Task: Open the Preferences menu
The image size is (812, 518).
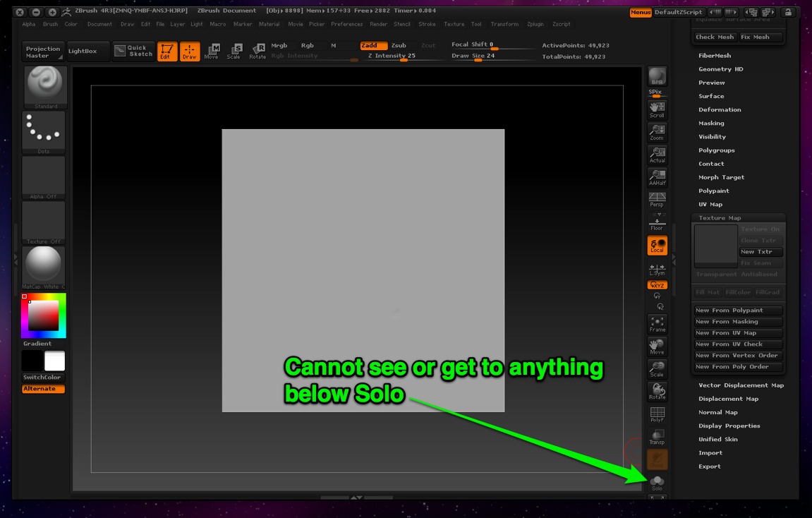Action: (347, 24)
